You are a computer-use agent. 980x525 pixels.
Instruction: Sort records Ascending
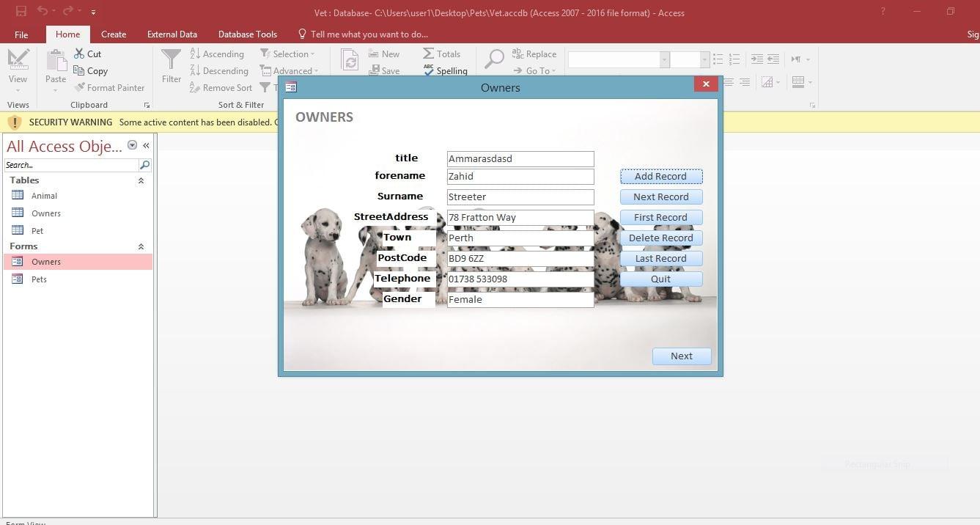point(217,54)
